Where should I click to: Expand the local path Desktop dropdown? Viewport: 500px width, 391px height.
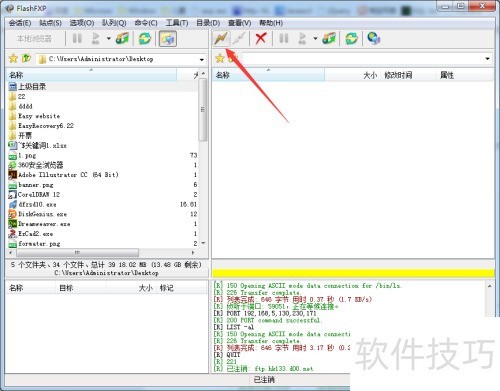coord(202,59)
